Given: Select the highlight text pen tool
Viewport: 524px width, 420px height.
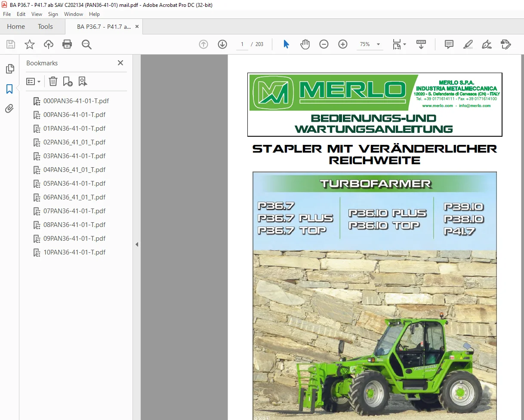Looking at the screenshot, I should [468, 44].
